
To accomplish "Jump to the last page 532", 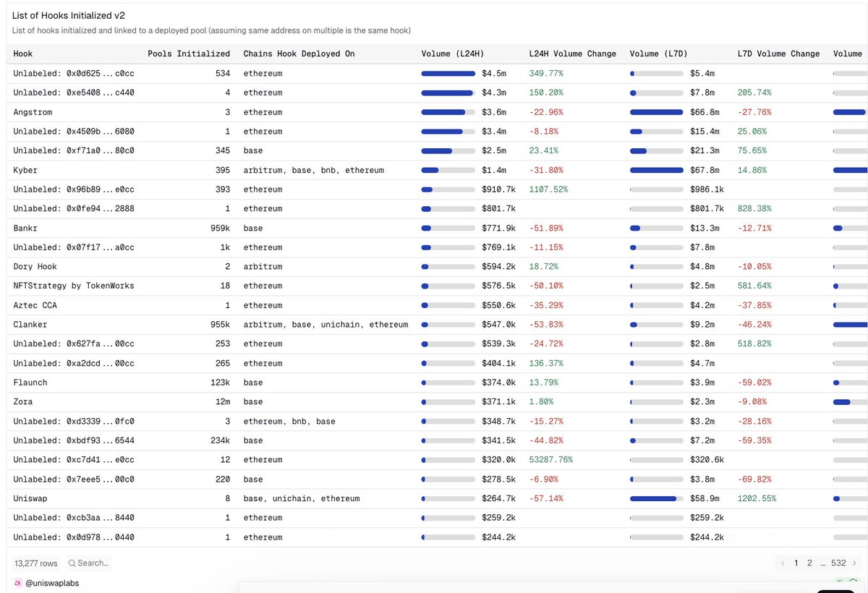I will click(838, 563).
